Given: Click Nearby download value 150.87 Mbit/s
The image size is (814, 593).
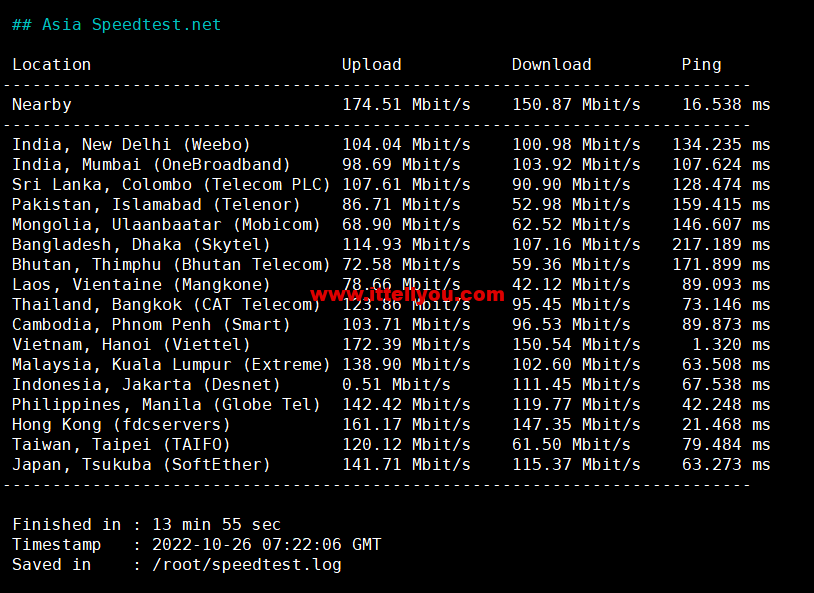Looking at the screenshot, I should (x=576, y=105).
